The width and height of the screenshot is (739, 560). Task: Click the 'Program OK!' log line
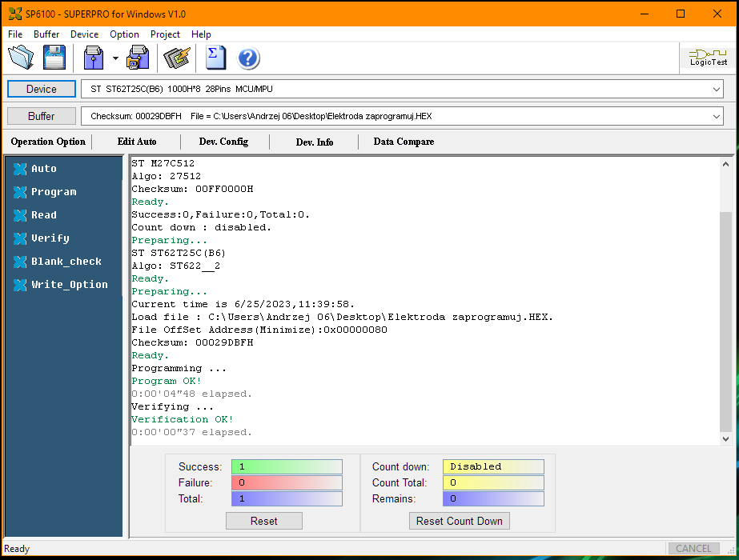[x=167, y=381]
